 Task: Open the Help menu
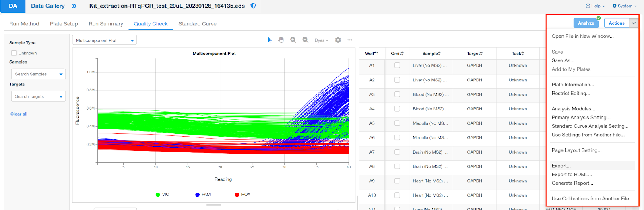(x=595, y=6)
